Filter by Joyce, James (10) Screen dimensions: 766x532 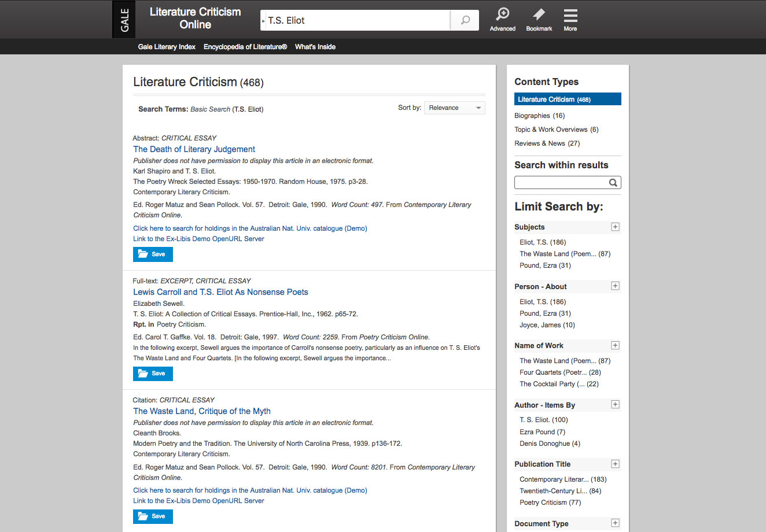point(547,325)
